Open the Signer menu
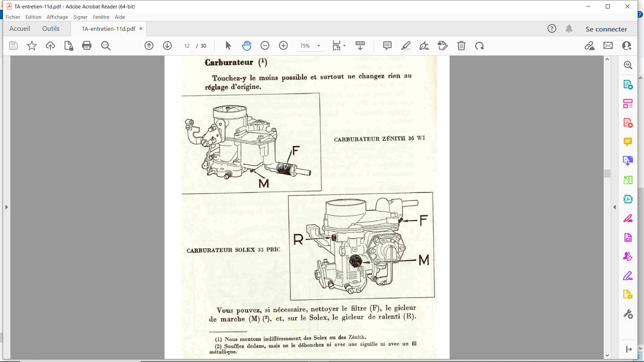Viewport: 644px width, 362px height. click(x=80, y=17)
